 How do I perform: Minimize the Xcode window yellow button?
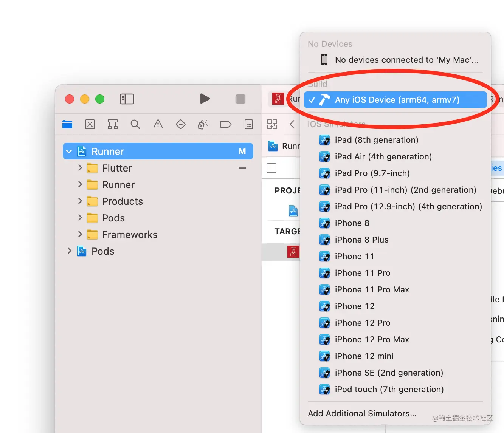85,99
